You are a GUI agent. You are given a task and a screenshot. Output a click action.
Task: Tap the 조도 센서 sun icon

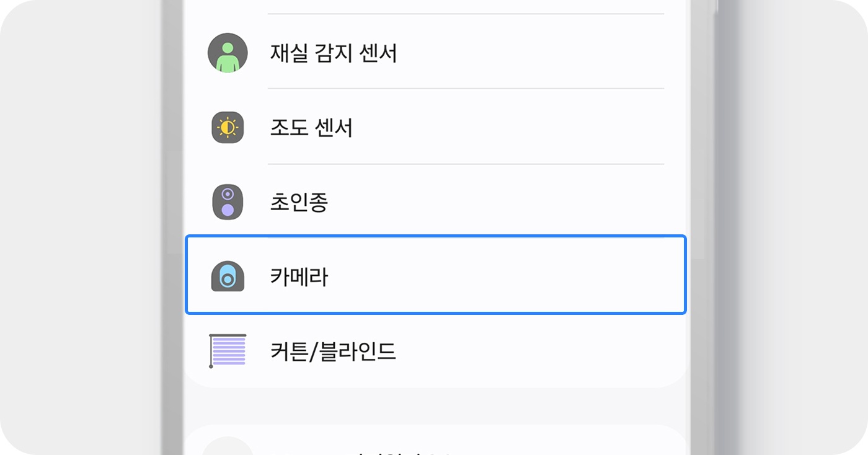click(x=228, y=128)
